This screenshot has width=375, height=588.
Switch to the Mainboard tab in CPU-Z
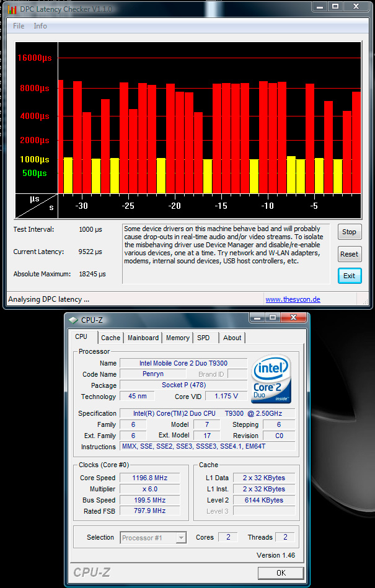coord(143,338)
